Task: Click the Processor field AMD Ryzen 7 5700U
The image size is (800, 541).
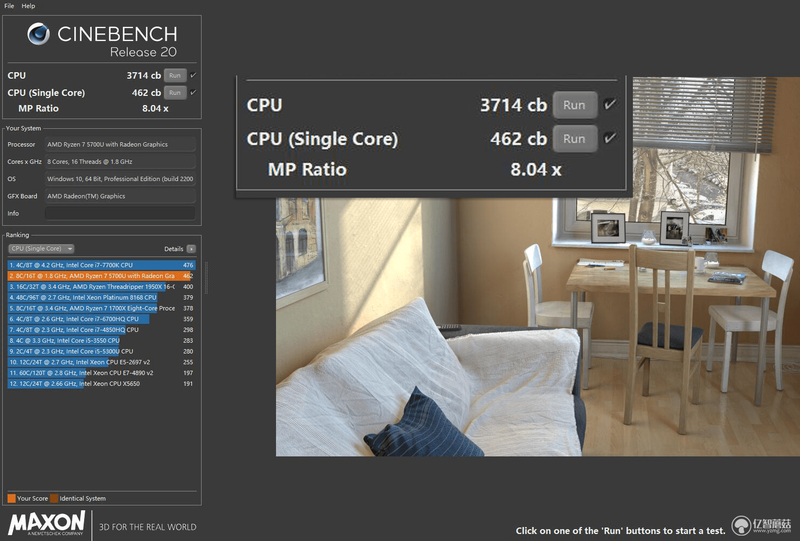Action: click(120, 144)
